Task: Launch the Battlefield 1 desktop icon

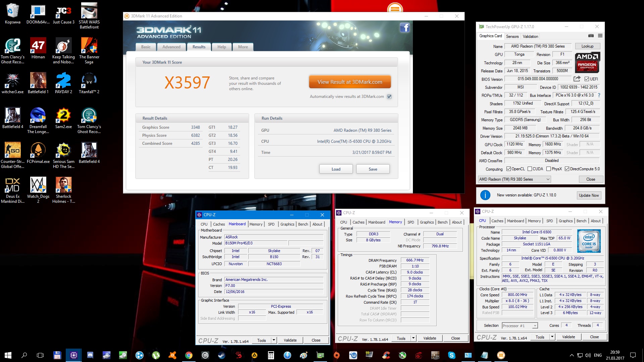Action: [x=38, y=83]
